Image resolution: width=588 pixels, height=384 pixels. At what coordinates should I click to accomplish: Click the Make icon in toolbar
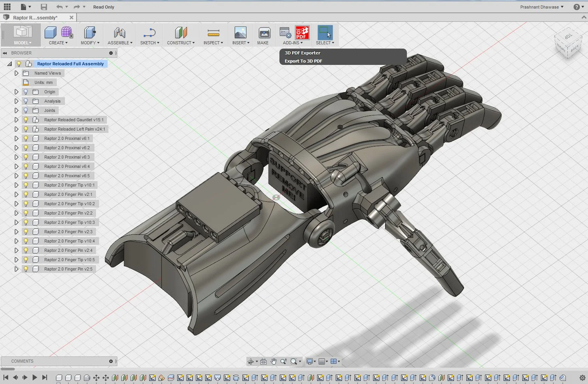(263, 33)
